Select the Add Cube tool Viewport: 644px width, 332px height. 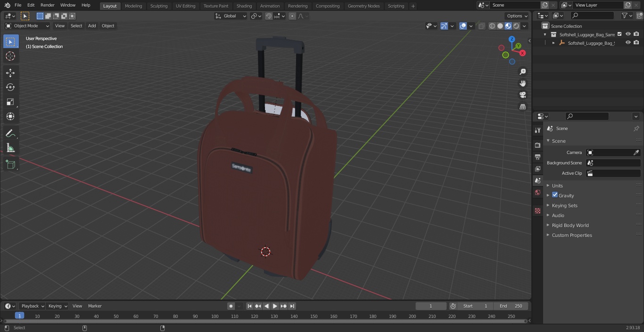pos(10,164)
